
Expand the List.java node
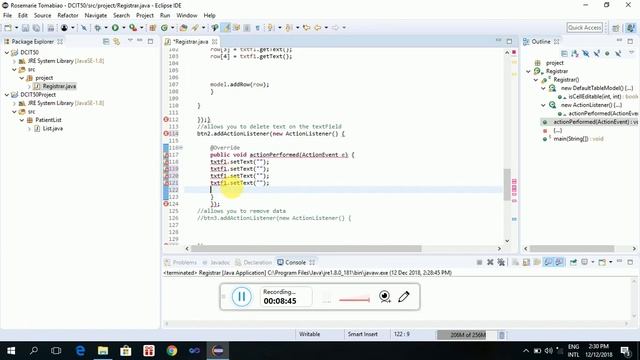(29, 129)
